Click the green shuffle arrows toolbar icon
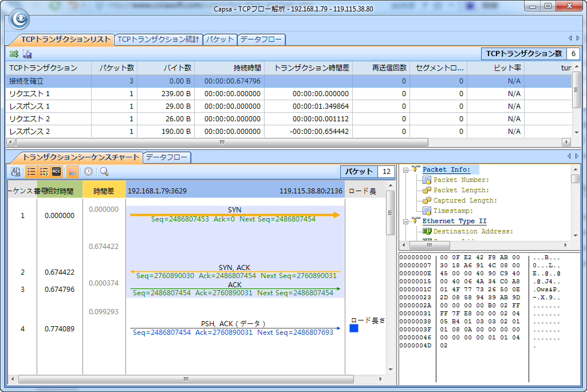This screenshot has height=392, width=587. point(14,54)
